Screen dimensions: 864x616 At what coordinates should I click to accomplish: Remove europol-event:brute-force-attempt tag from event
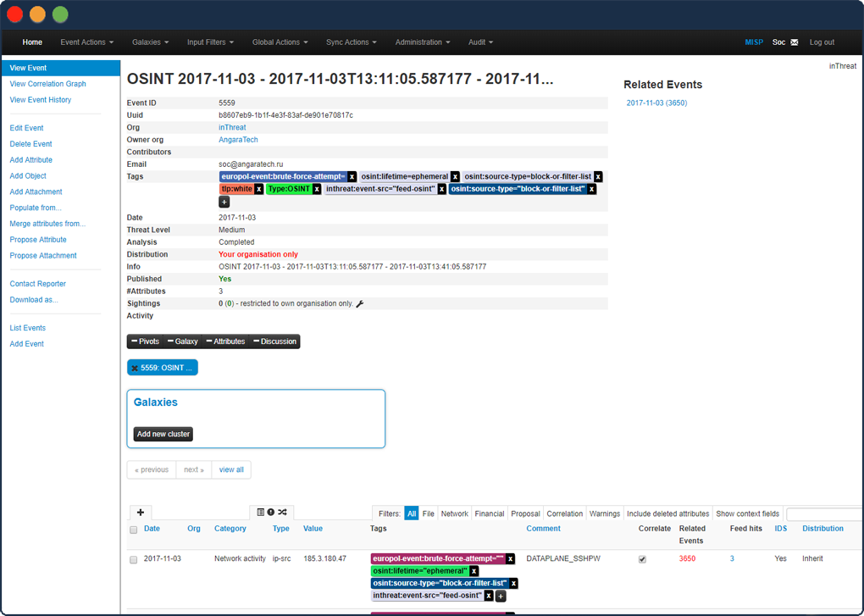click(352, 177)
